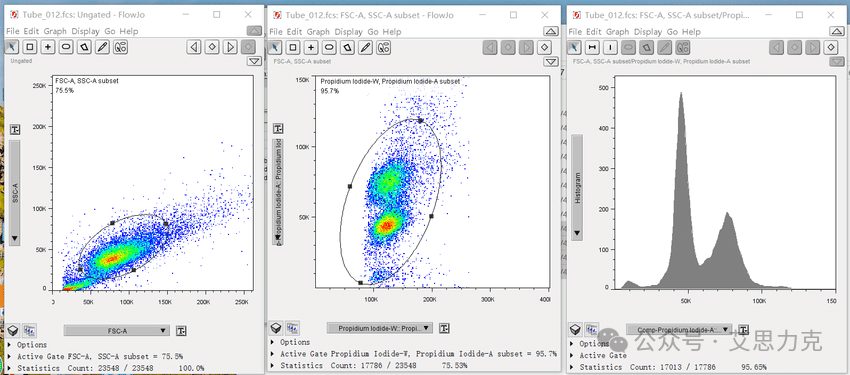Viewport: 850px width, 375px height.
Task: Open layer editor cube icon in histogram window
Action: tap(575, 329)
